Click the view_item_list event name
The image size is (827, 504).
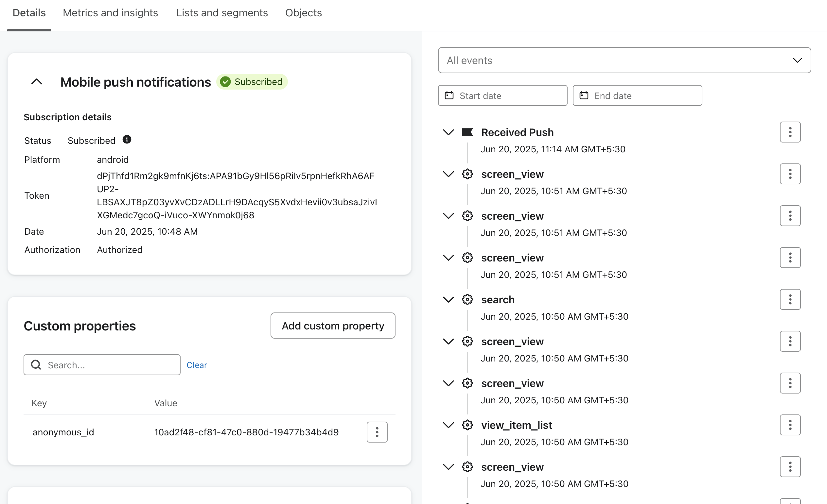517,425
